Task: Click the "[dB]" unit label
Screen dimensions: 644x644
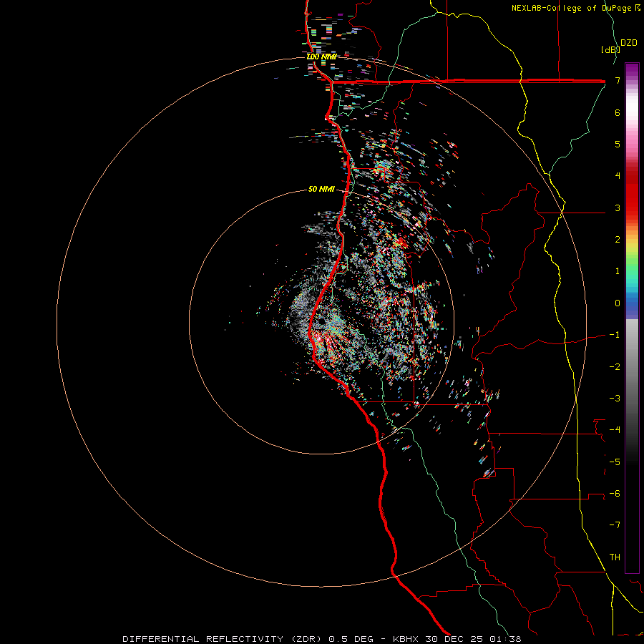Action: pyautogui.click(x=610, y=49)
